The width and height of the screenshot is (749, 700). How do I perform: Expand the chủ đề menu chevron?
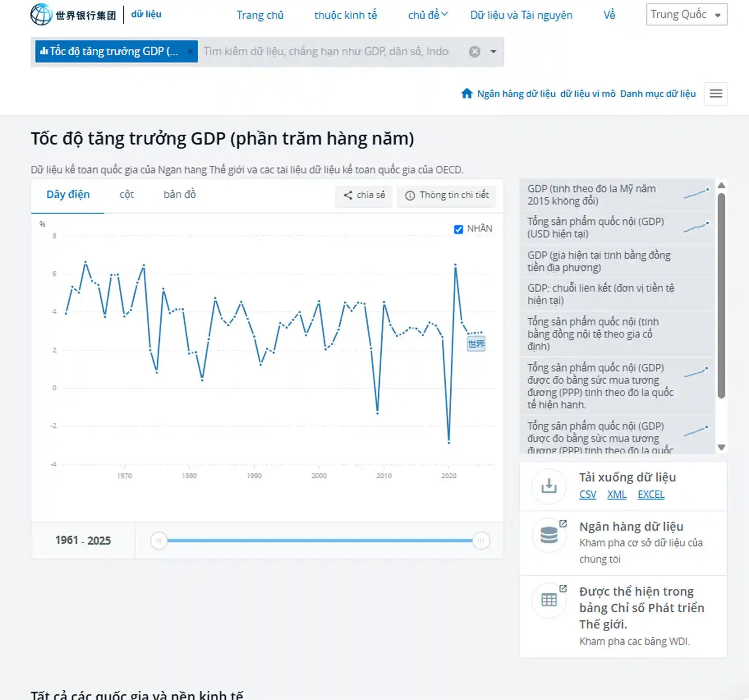[x=445, y=14]
